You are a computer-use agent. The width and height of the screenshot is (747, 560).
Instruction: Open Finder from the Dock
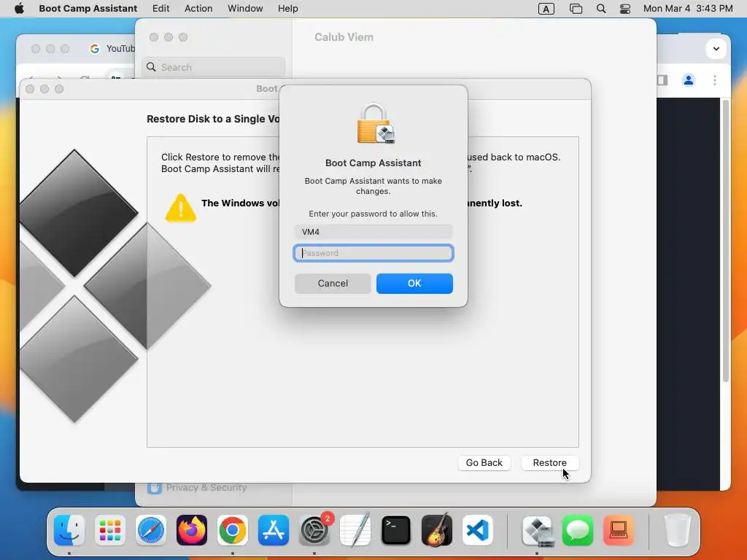point(69,530)
